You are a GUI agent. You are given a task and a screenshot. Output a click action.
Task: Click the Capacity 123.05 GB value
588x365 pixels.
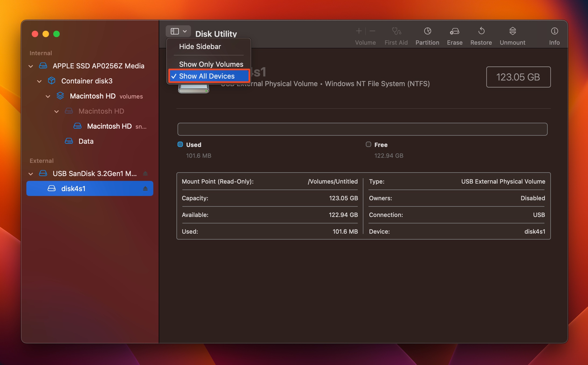tap(343, 198)
